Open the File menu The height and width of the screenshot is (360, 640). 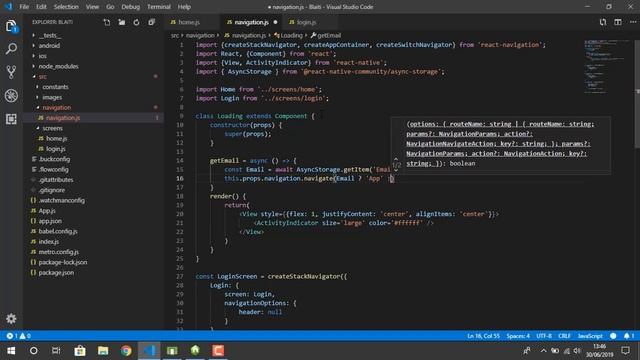[x=24, y=7]
